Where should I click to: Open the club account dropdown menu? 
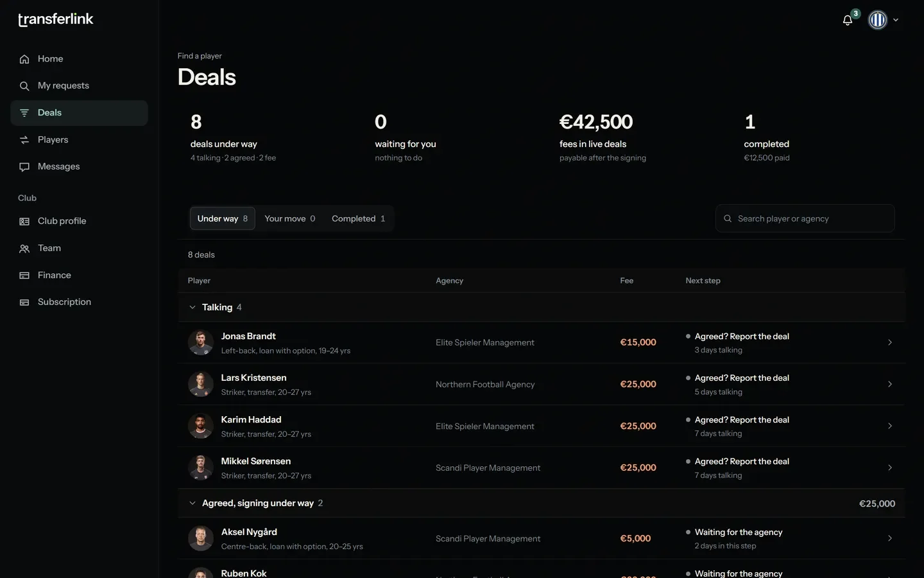[884, 20]
